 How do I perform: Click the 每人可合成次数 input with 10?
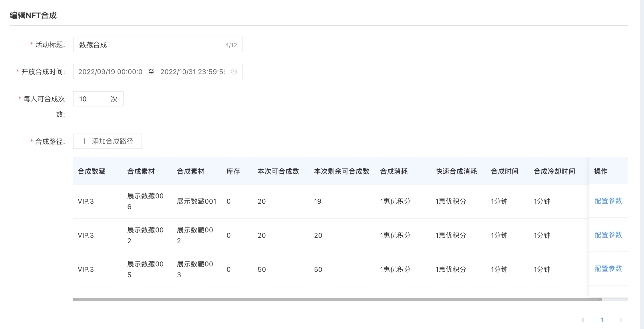click(92, 99)
